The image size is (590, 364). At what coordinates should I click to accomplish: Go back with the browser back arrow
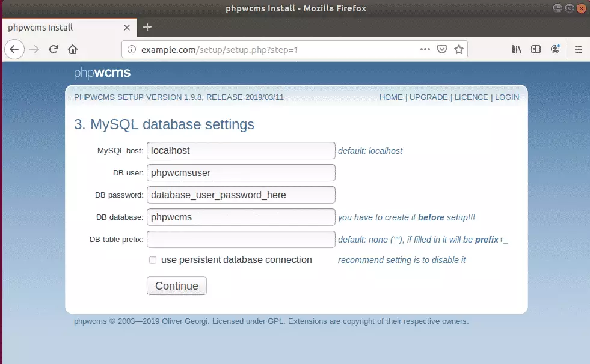click(14, 50)
